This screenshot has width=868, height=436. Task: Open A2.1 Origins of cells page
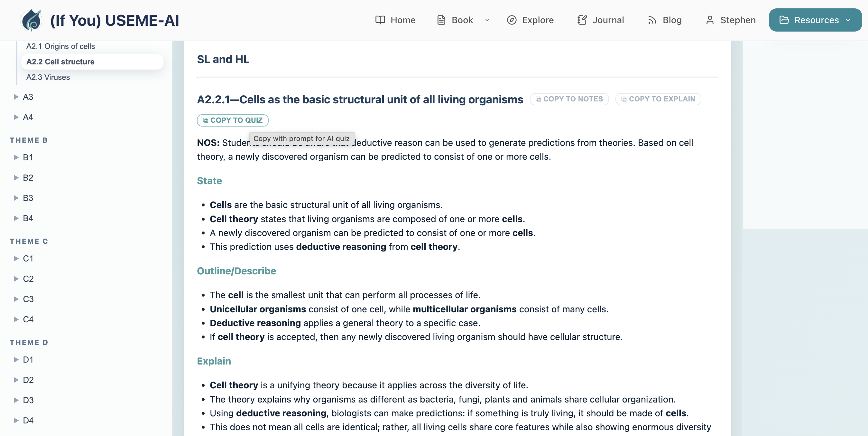(x=61, y=46)
